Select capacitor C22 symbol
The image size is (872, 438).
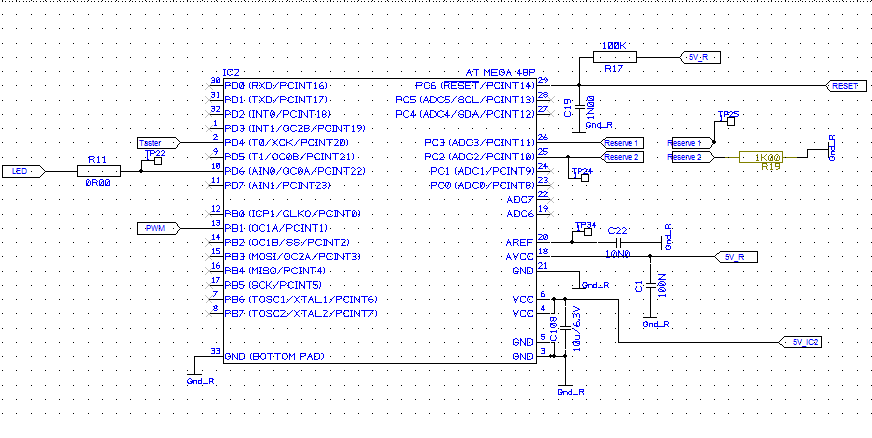point(617,242)
